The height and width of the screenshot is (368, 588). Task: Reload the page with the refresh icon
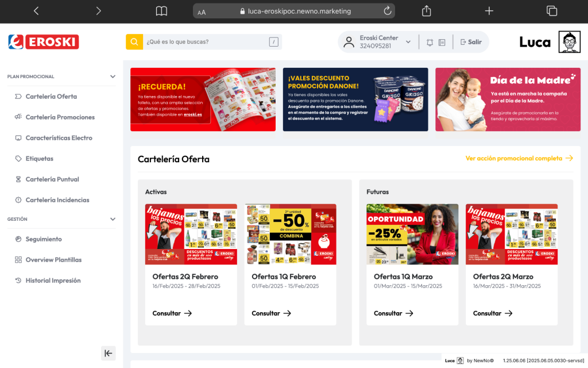[388, 11]
